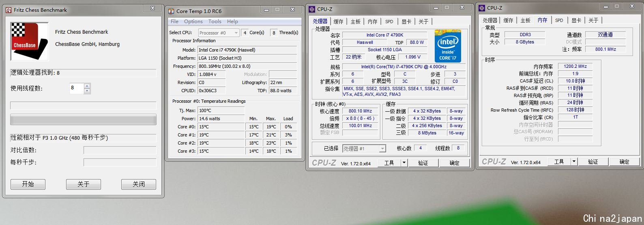
Task: Click the memory frequency value 1200.2 MHz
Action: tap(575, 66)
